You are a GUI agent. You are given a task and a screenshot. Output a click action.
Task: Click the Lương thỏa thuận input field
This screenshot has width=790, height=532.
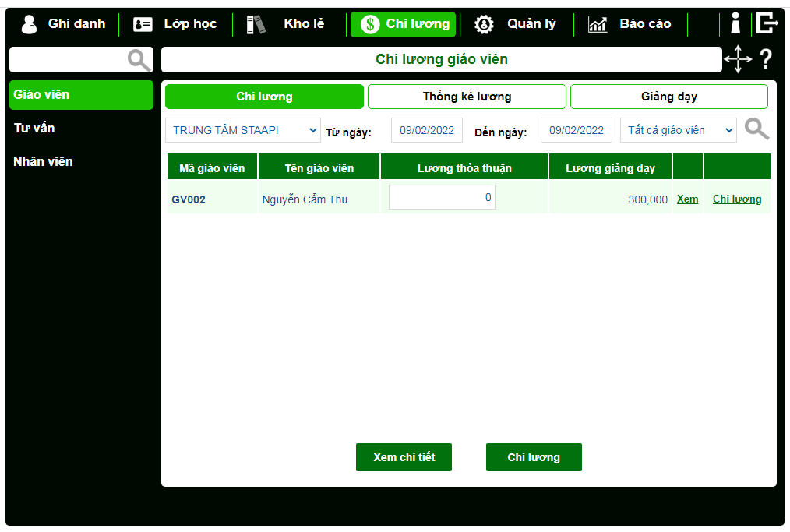[x=442, y=198]
